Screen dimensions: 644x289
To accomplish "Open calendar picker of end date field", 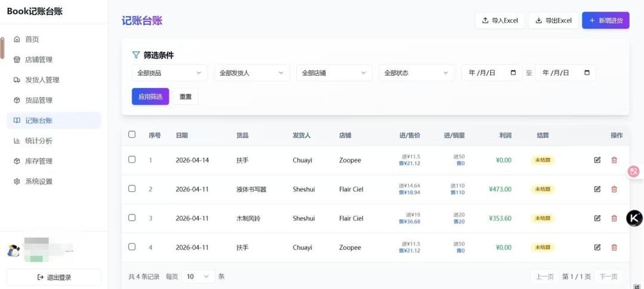I will pos(587,73).
